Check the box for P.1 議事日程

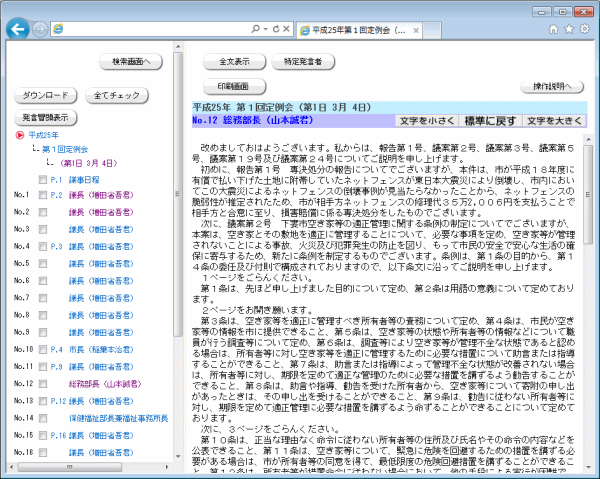[x=43, y=179]
